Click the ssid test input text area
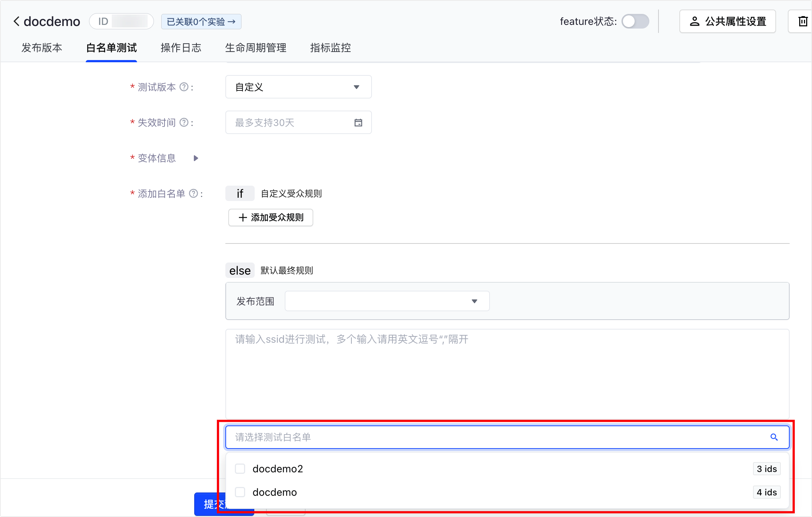Image resolution: width=812 pixels, height=517 pixels. coord(507,373)
